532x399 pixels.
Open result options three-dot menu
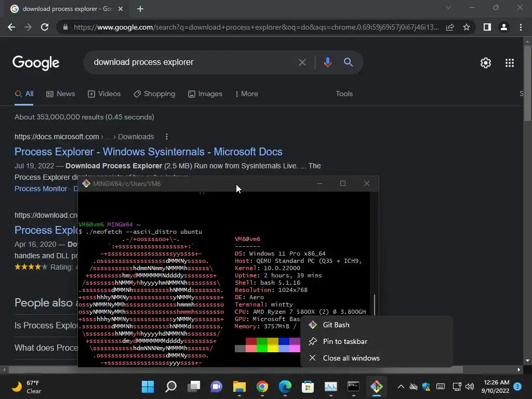click(166, 137)
